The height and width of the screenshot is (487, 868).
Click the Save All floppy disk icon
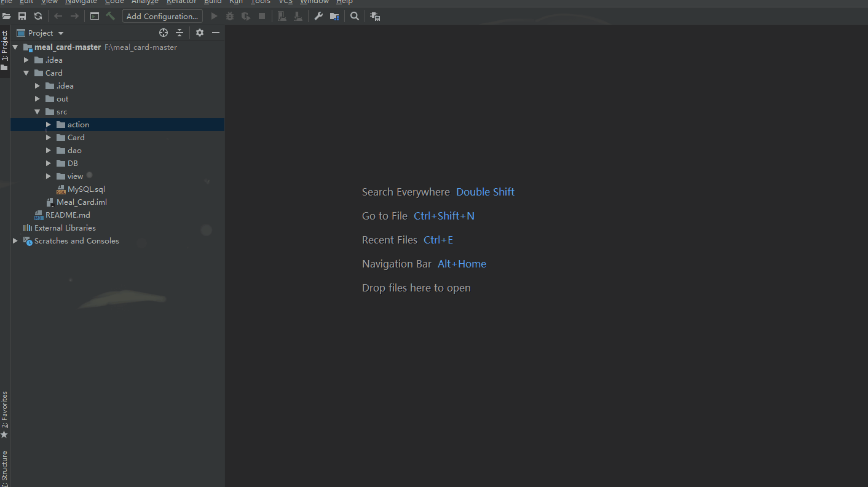[x=22, y=16]
